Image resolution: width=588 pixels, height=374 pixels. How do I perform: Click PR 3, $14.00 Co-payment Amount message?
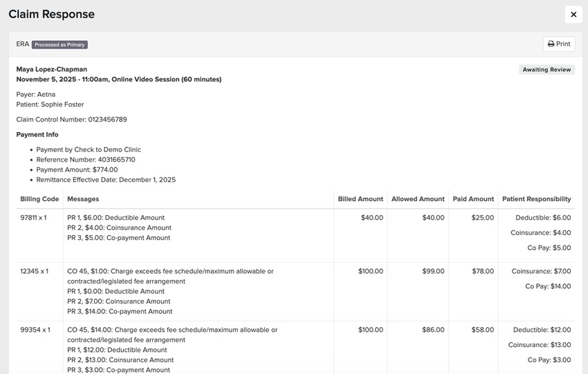(x=120, y=311)
